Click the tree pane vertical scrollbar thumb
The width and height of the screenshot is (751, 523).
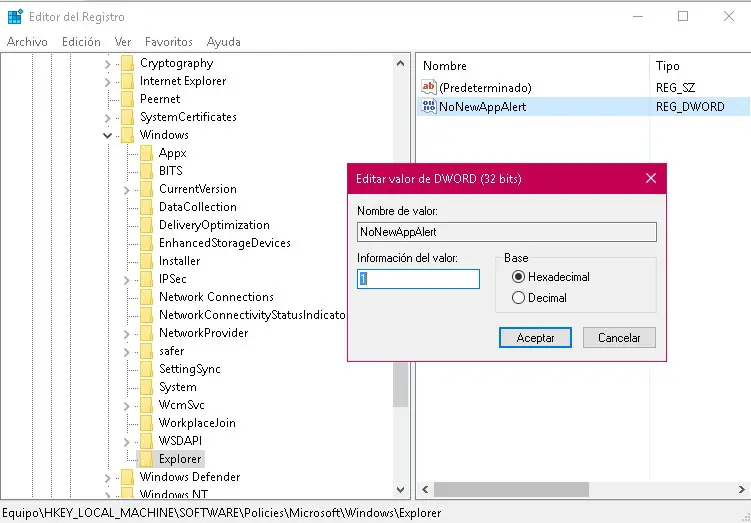coord(400,385)
